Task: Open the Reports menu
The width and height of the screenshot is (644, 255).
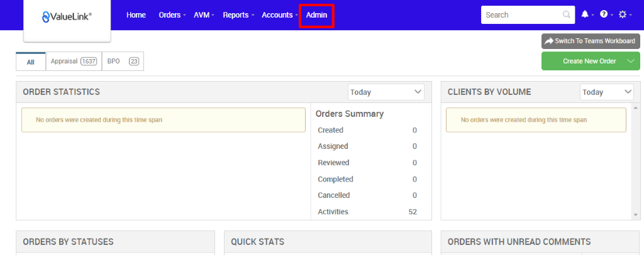Action: (238, 14)
